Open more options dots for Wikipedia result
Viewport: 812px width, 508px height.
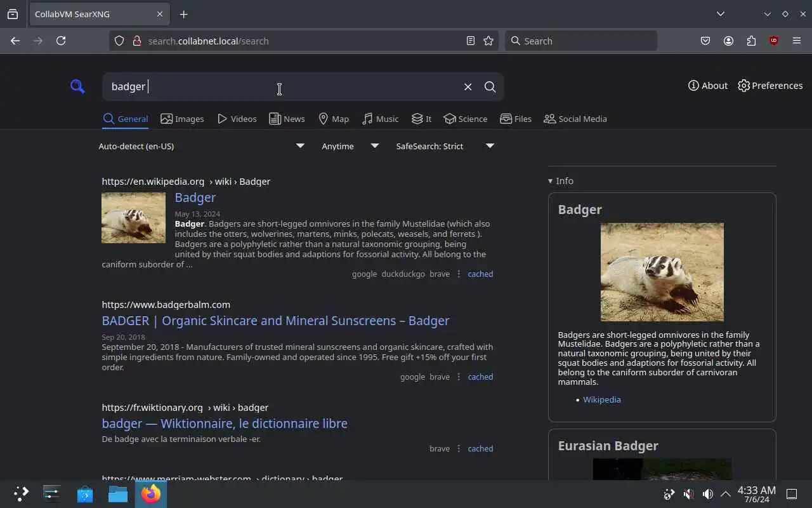pos(459,274)
